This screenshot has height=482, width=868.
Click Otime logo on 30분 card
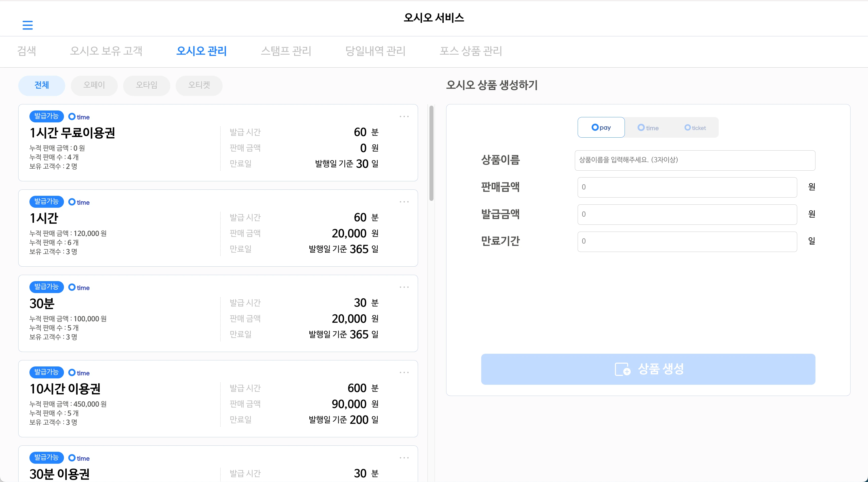coord(79,287)
